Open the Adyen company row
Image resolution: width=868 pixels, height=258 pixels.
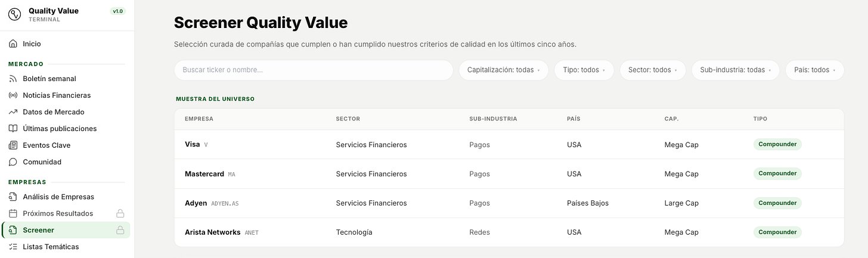pos(509,203)
